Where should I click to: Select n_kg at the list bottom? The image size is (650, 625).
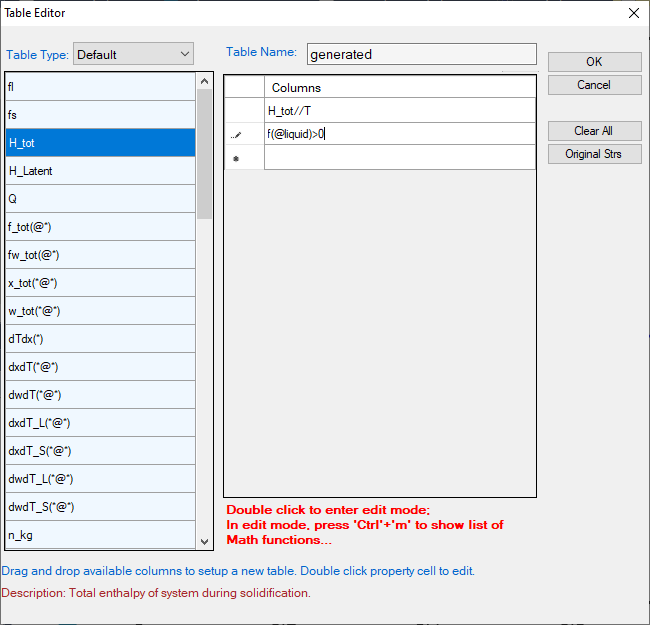[100, 535]
